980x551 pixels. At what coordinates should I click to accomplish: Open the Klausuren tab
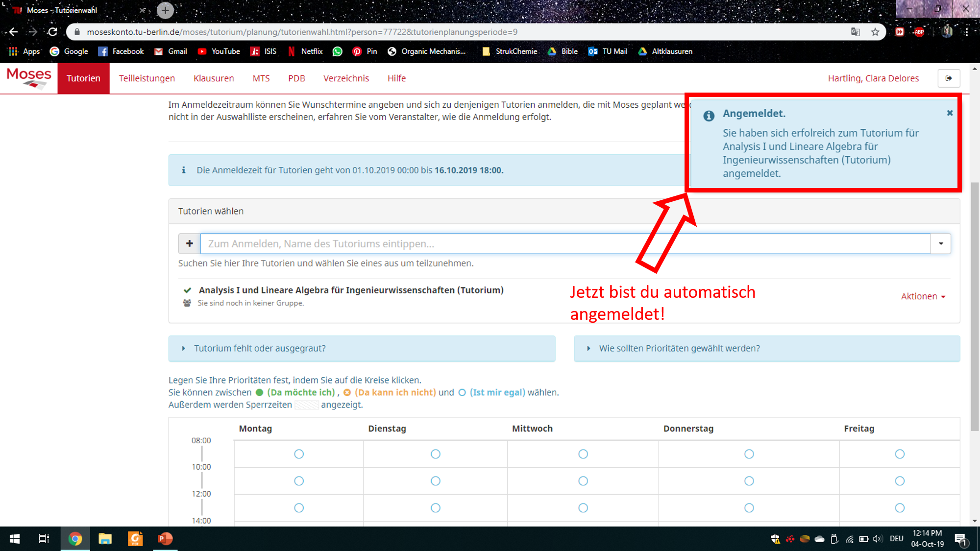coord(214,78)
